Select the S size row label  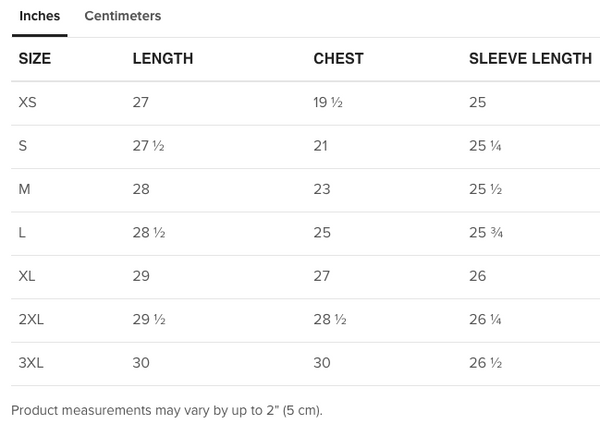pos(23,146)
